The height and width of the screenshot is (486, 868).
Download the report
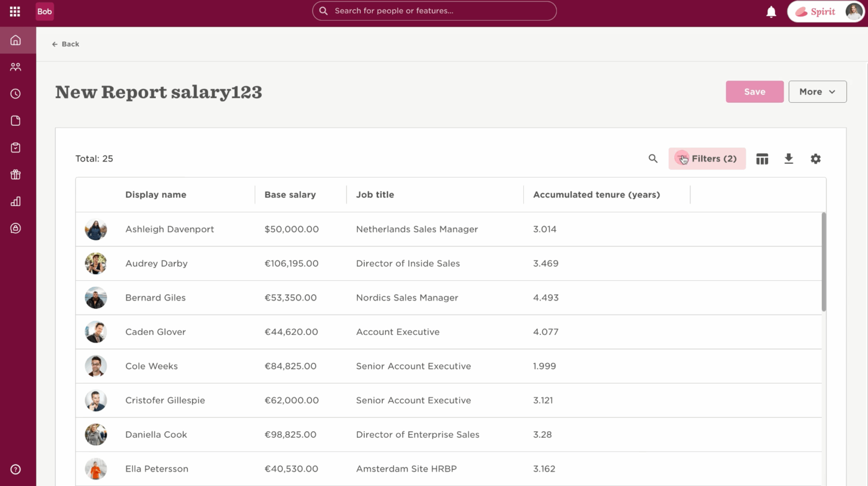(789, 158)
